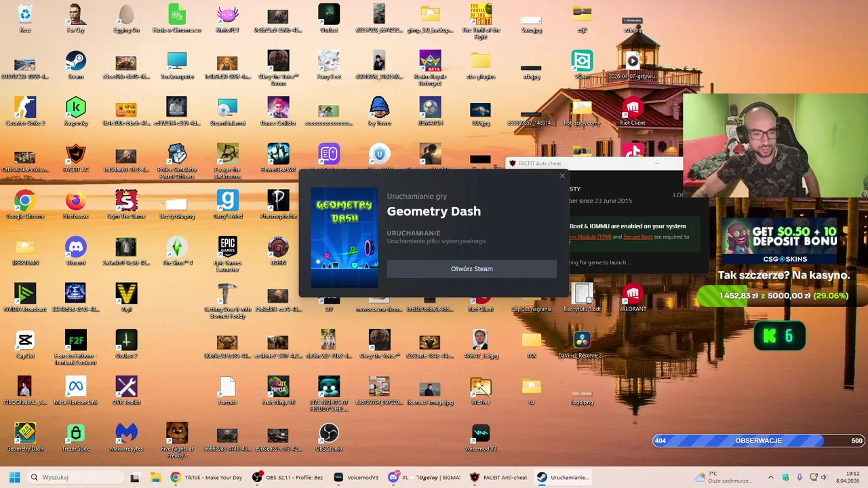The height and width of the screenshot is (488, 868).
Task: Open the WizTree desktop shortcut
Action: point(480,391)
